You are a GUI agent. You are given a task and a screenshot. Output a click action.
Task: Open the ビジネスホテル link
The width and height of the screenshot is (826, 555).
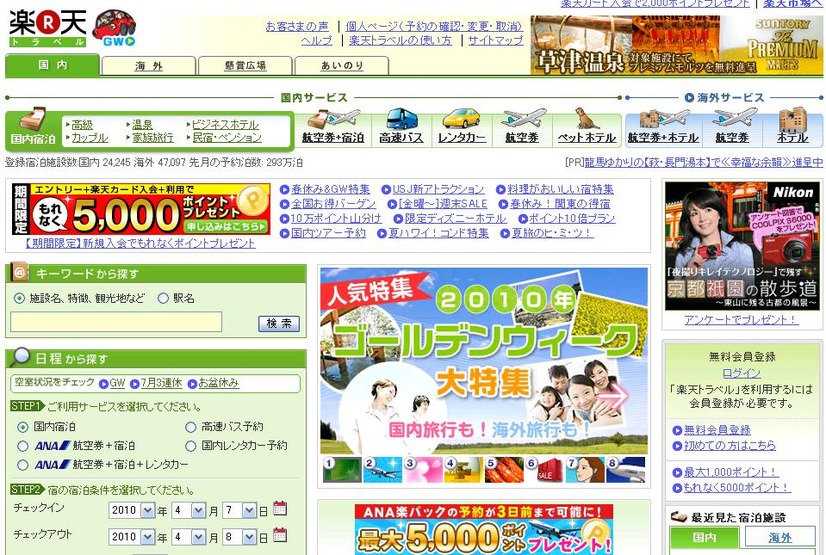[x=225, y=124]
